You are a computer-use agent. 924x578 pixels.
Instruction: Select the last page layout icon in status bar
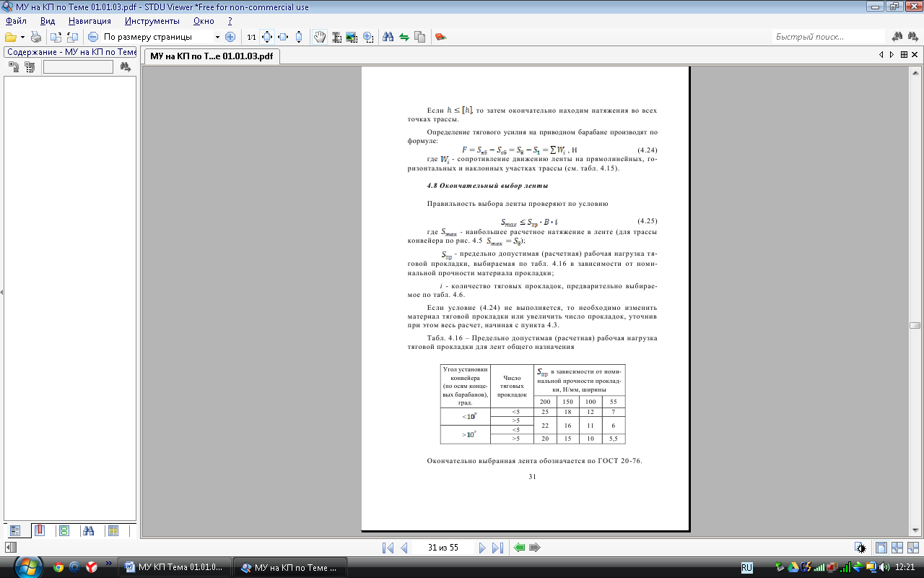click(x=913, y=548)
